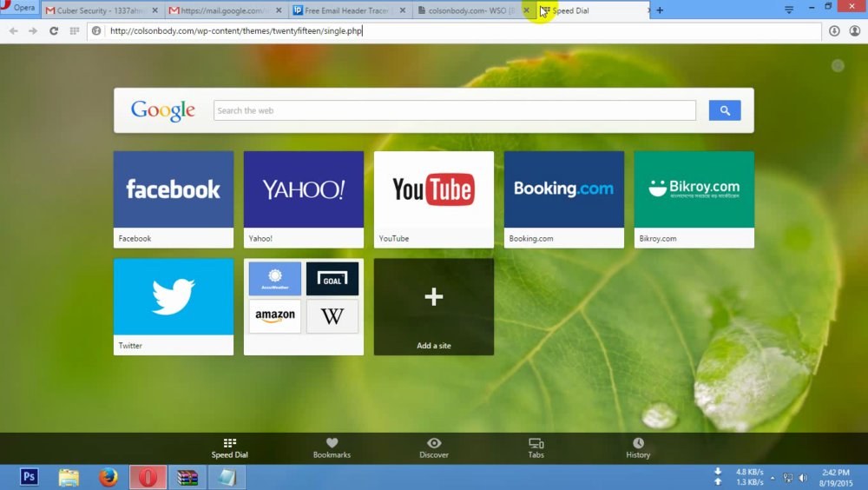Click the Add a site tile

pos(433,307)
